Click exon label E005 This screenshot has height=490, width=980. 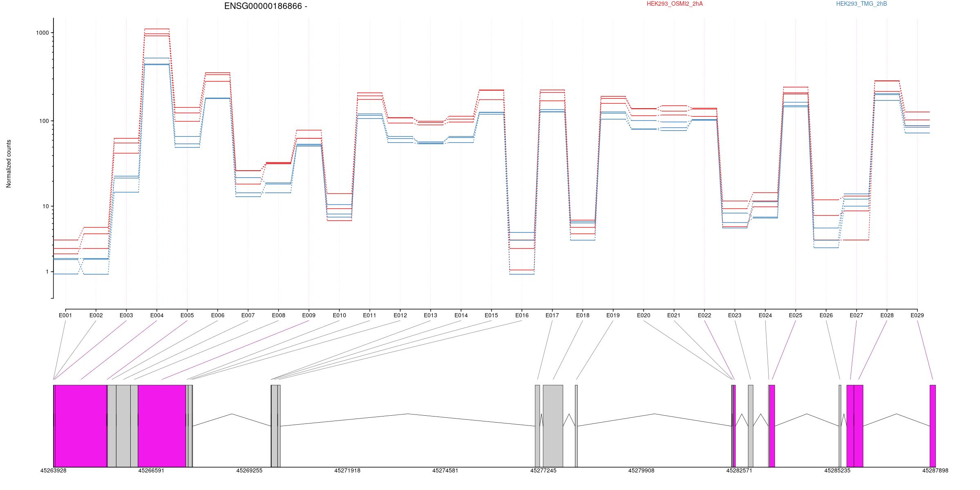pos(187,315)
